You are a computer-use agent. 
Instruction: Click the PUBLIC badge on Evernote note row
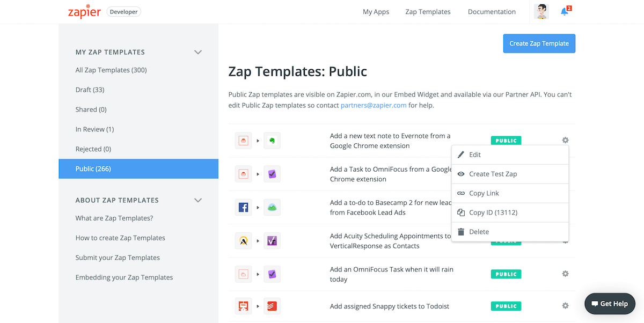[x=506, y=141]
